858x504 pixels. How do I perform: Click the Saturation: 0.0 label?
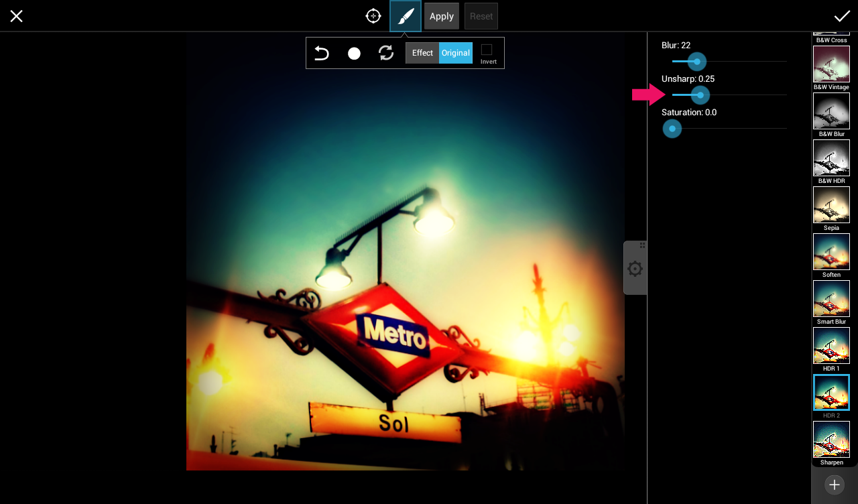pyautogui.click(x=689, y=113)
